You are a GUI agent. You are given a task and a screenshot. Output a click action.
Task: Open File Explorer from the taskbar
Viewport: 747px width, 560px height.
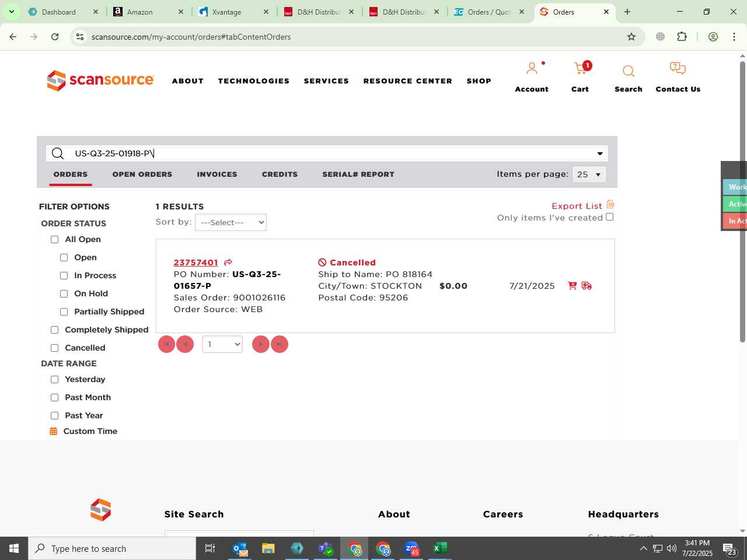click(x=268, y=548)
